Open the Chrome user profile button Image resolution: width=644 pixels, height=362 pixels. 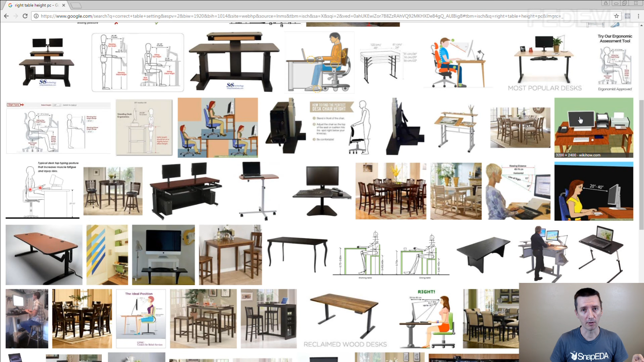(606, 3)
